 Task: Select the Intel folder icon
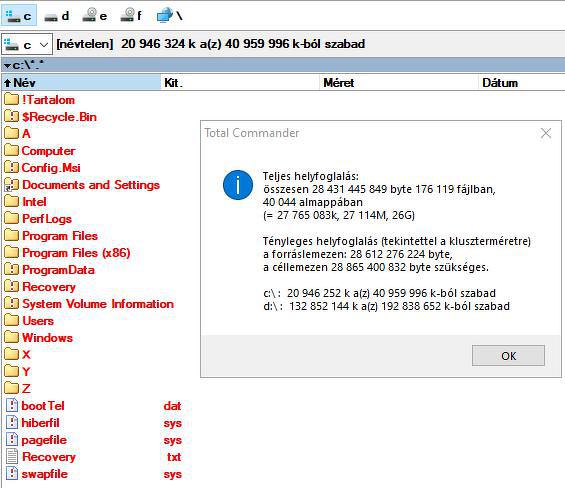12,201
